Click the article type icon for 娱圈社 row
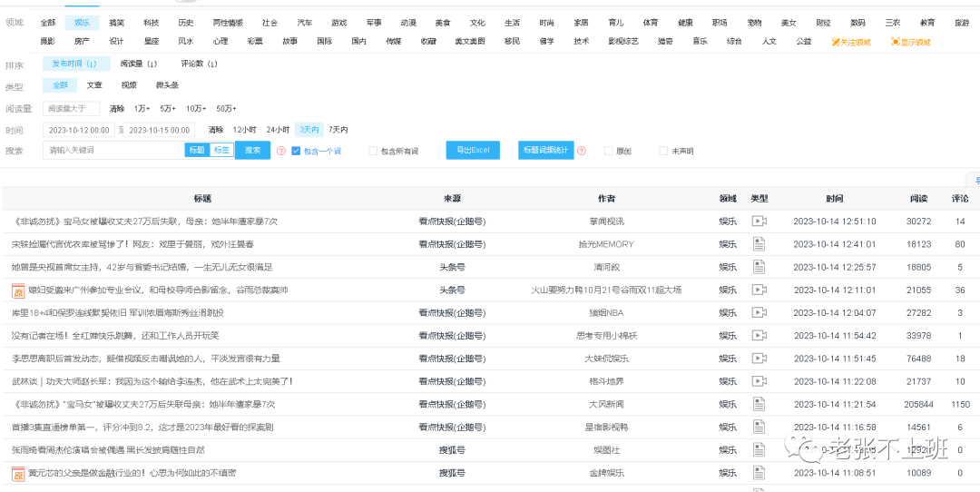This screenshot has height=492, width=980. click(759, 450)
